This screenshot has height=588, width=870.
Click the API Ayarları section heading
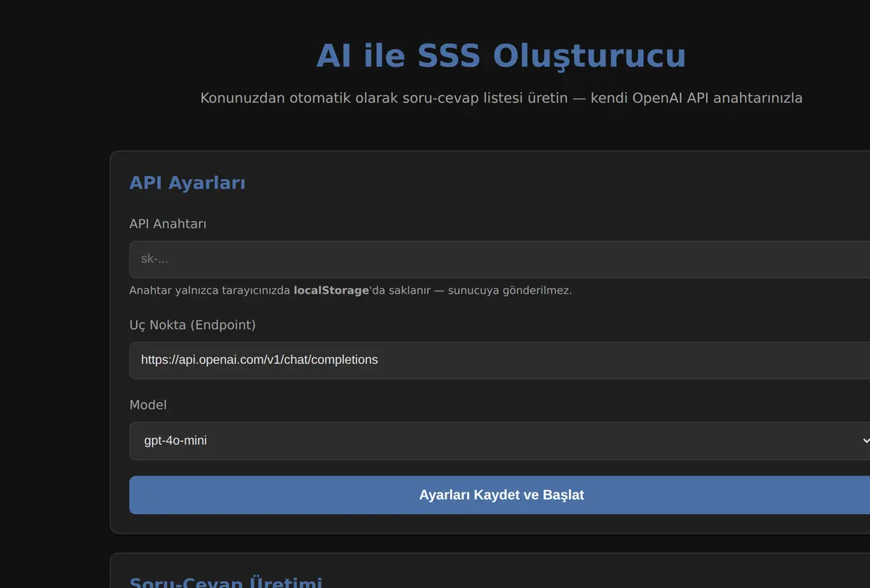coord(187,183)
